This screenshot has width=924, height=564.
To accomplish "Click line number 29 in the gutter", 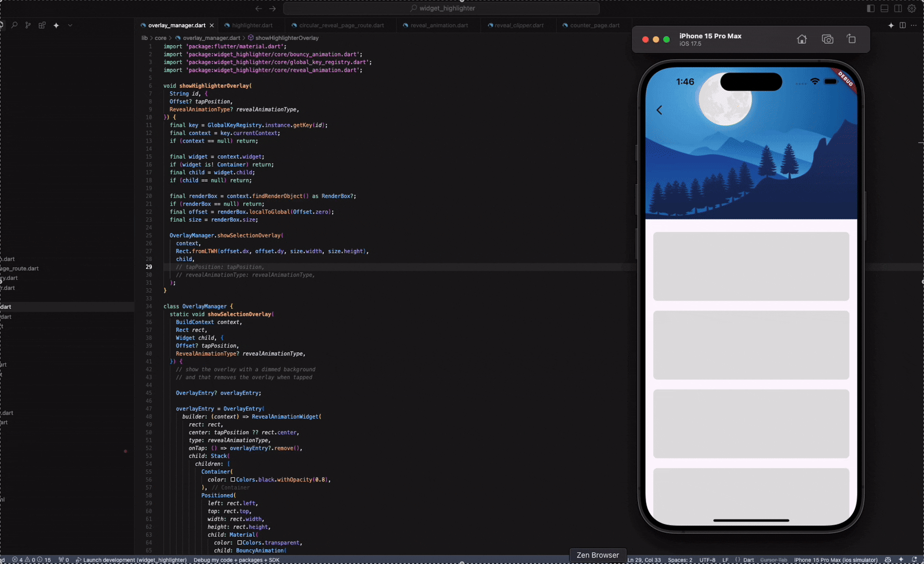I will 149,267.
